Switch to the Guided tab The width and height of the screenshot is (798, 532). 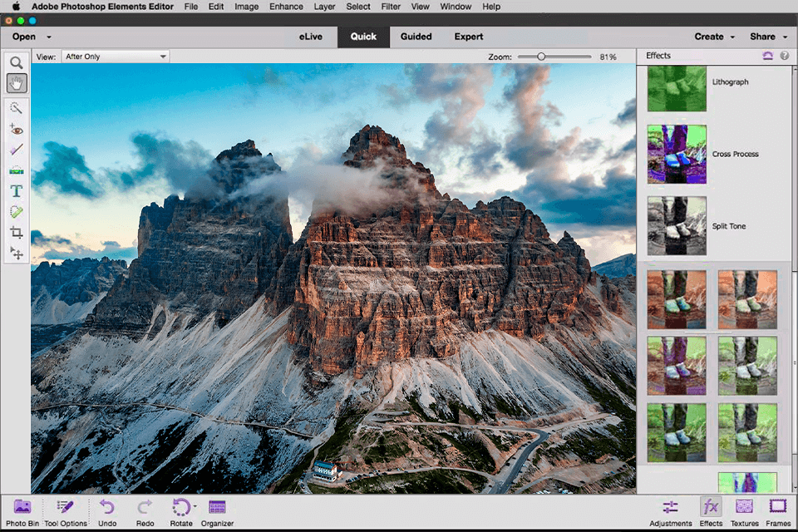416,37
